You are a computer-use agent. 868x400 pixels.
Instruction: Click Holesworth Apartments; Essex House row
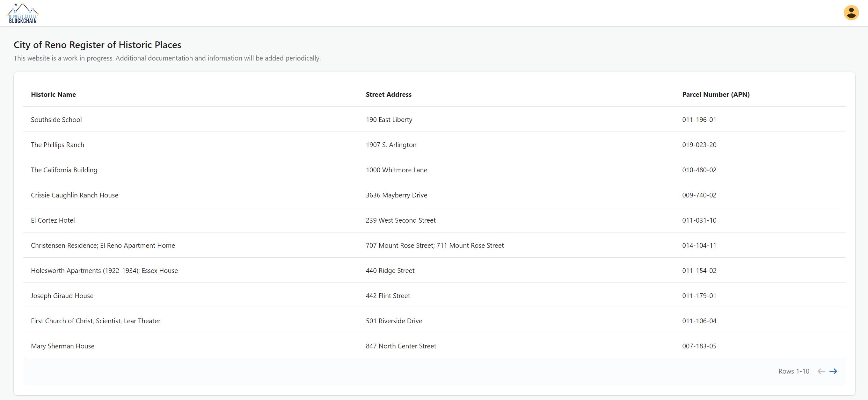pyautogui.click(x=104, y=271)
